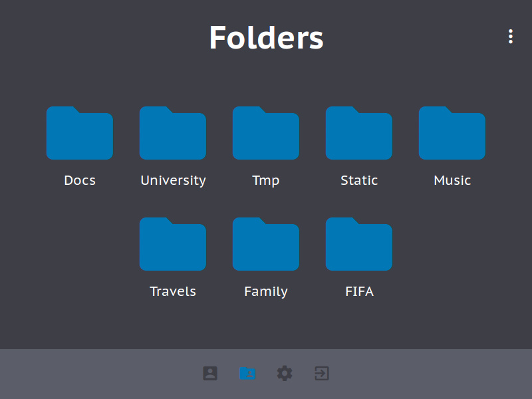Select the user profile icon in bottom bar
The height and width of the screenshot is (399, 532).
(x=210, y=373)
